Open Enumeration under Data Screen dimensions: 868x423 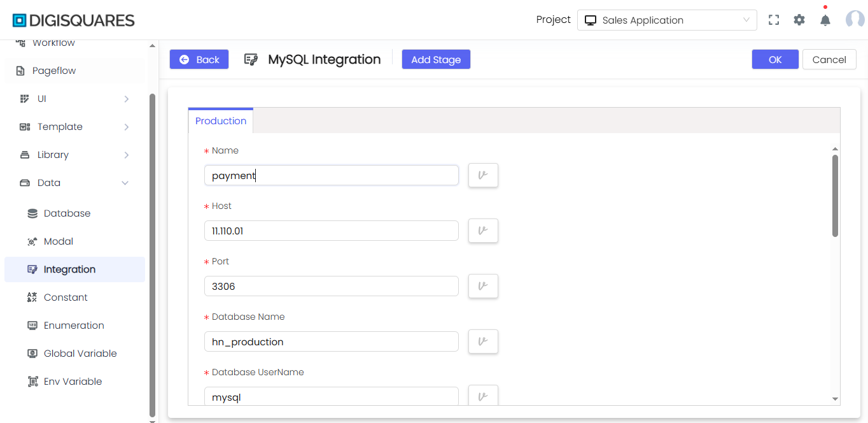click(x=74, y=326)
